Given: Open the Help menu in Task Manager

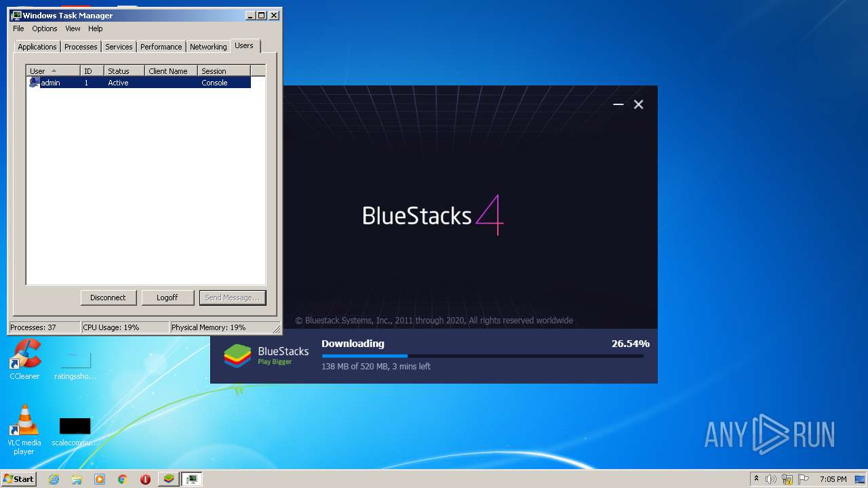Looking at the screenshot, I should coord(95,28).
